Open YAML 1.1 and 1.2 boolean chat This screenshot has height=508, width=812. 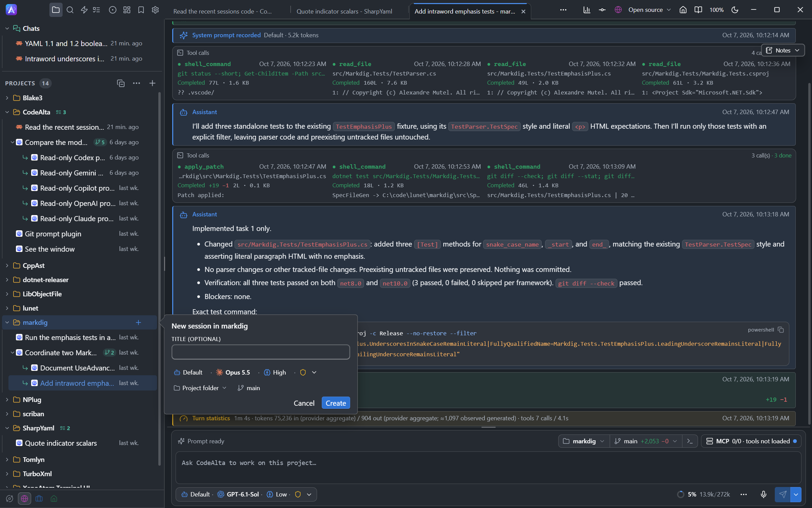tap(79, 43)
